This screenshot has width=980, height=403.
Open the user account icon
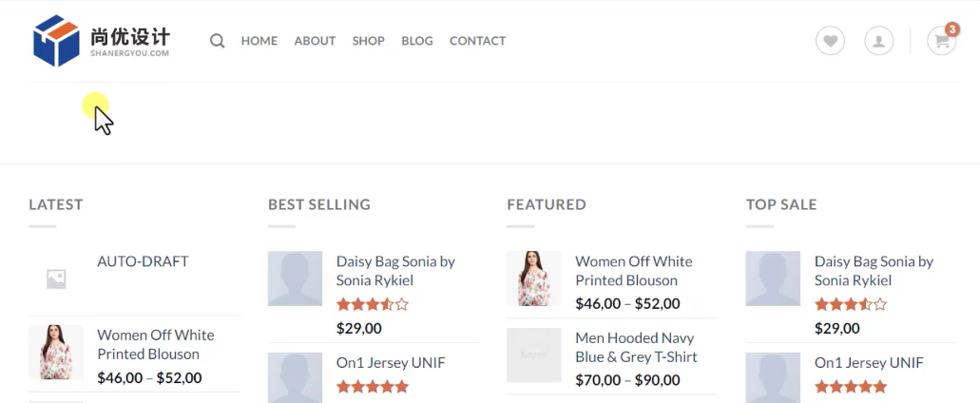[x=878, y=41]
